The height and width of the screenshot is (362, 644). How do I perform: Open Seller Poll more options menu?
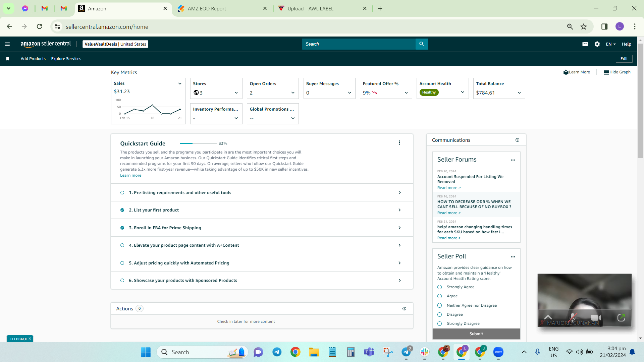point(513,257)
